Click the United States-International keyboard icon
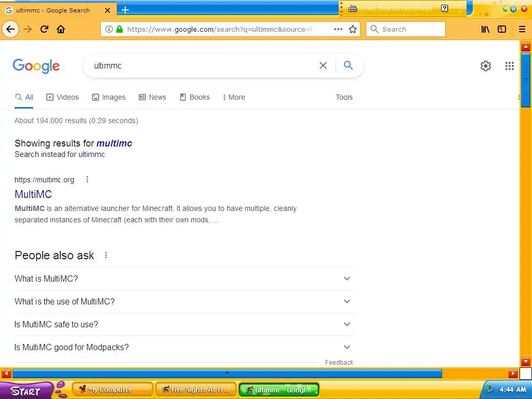The image size is (532, 399). (x=353, y=8)
